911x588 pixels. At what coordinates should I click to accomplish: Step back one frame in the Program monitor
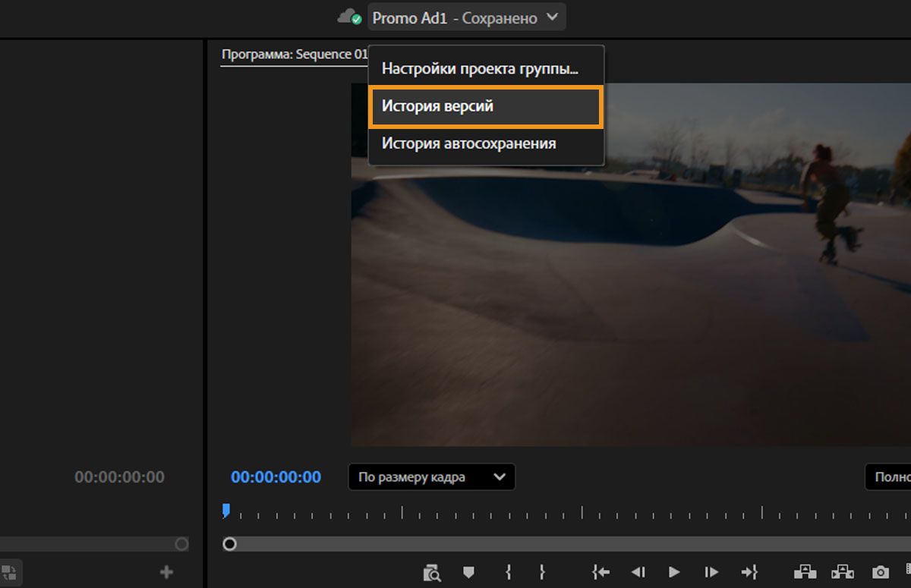638,572
